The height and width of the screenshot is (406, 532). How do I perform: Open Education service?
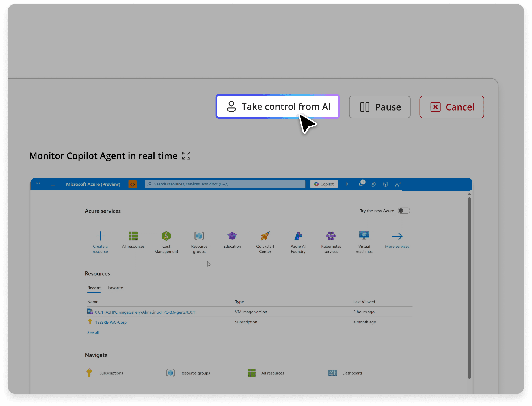[232, 240]
